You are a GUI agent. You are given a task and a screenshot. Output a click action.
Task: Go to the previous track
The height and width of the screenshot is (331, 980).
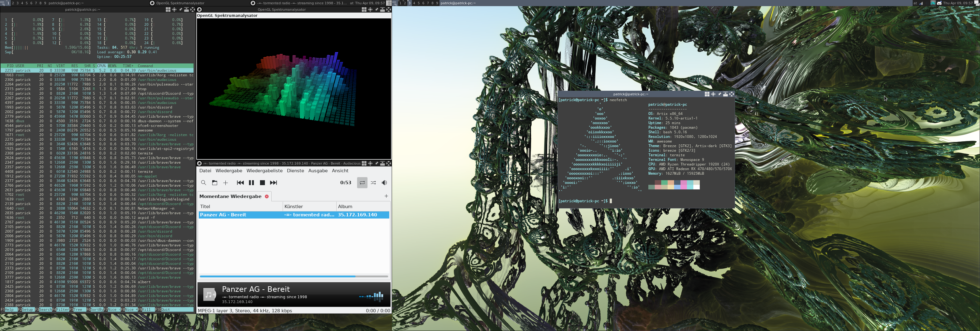240,183
